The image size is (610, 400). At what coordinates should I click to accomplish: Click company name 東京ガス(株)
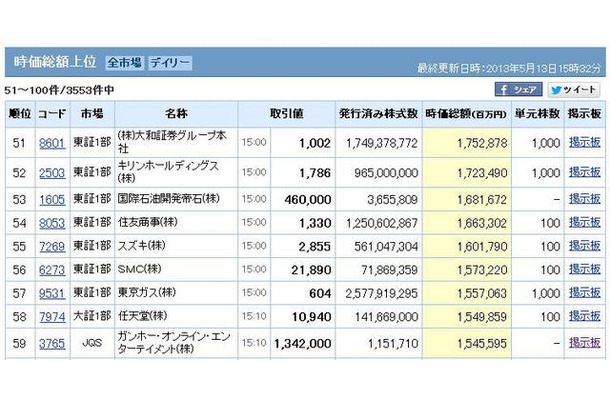tap(147, 292)
